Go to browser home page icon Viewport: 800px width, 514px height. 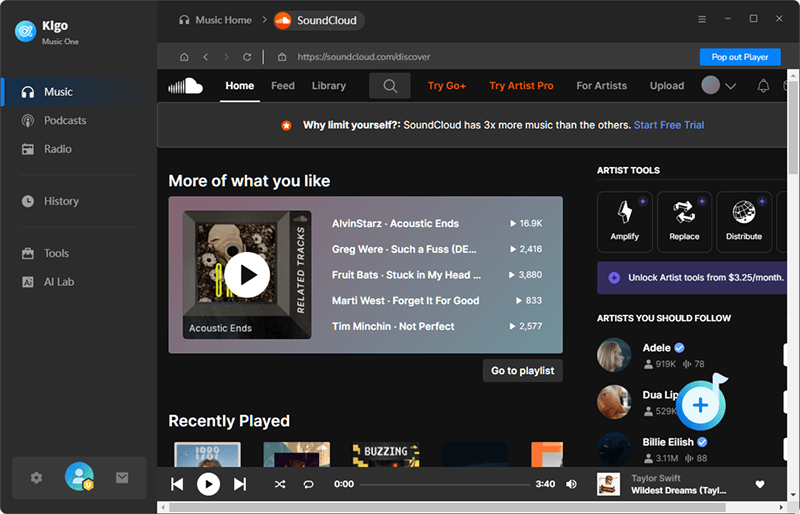pos(184,57)
